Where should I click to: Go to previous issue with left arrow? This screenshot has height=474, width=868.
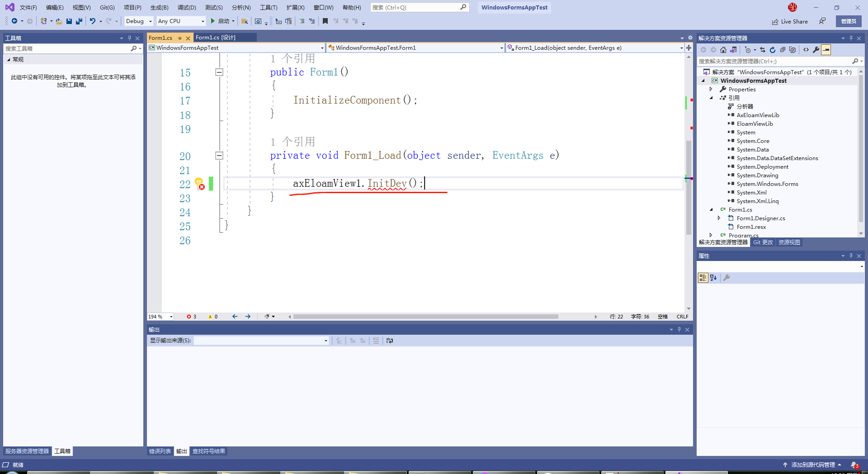(235, 317)
